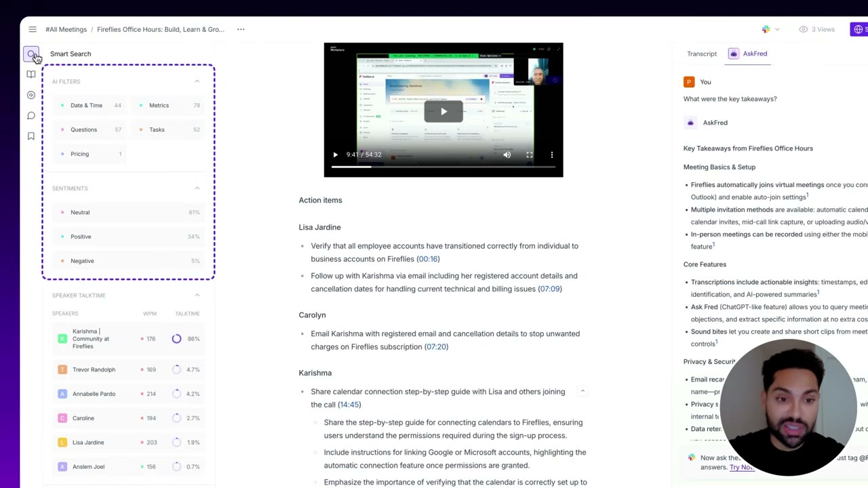The height and width of the screenshot is (488, 868).
Task: Select speaker Anslem Joel in talktime list
Action: (128, 467)
